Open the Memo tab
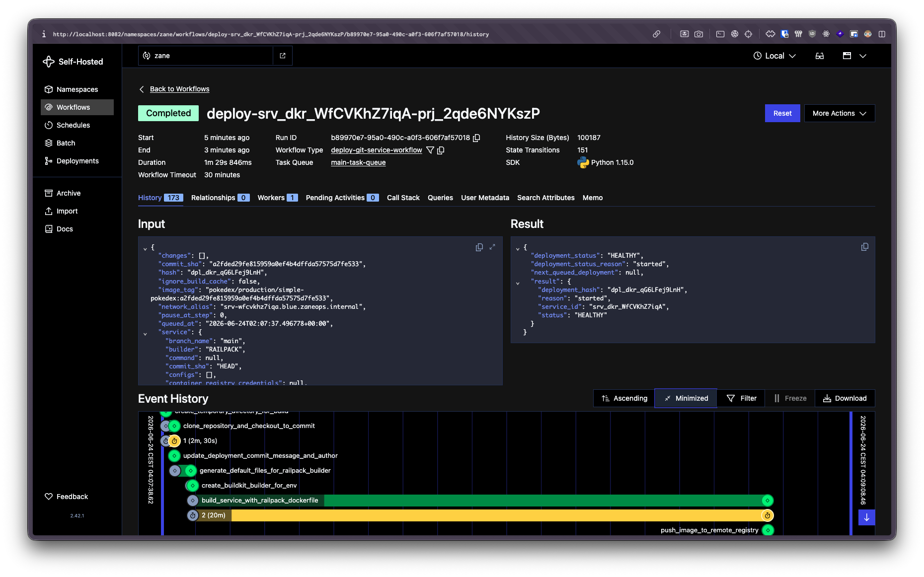Image resolution: width=924 pixels, height=577 pixels. 593,198
